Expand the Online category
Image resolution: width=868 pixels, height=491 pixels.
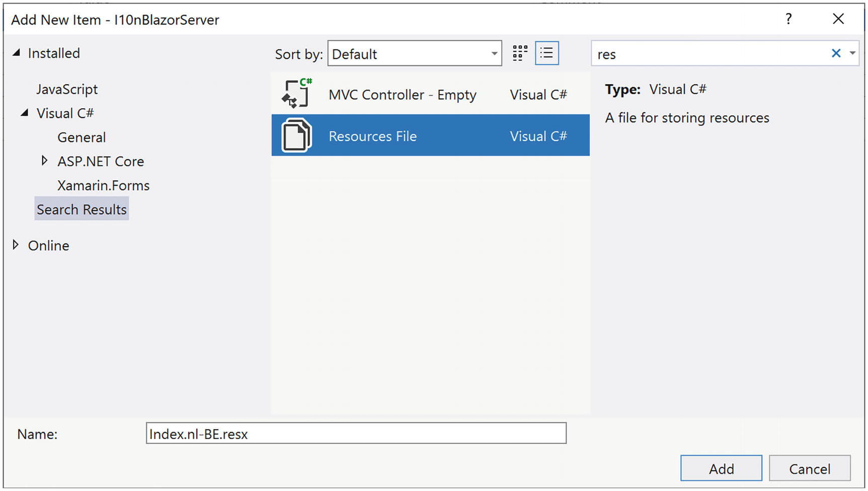point(16,245)
